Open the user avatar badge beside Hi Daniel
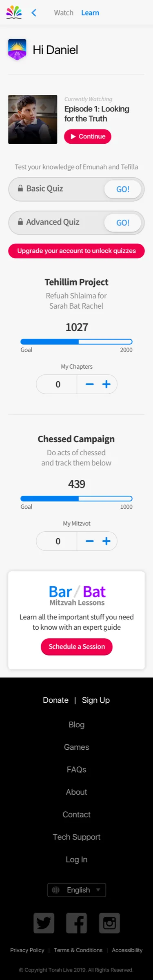The width and height of the screenshot is (153, 980). [x=17, y=50]
